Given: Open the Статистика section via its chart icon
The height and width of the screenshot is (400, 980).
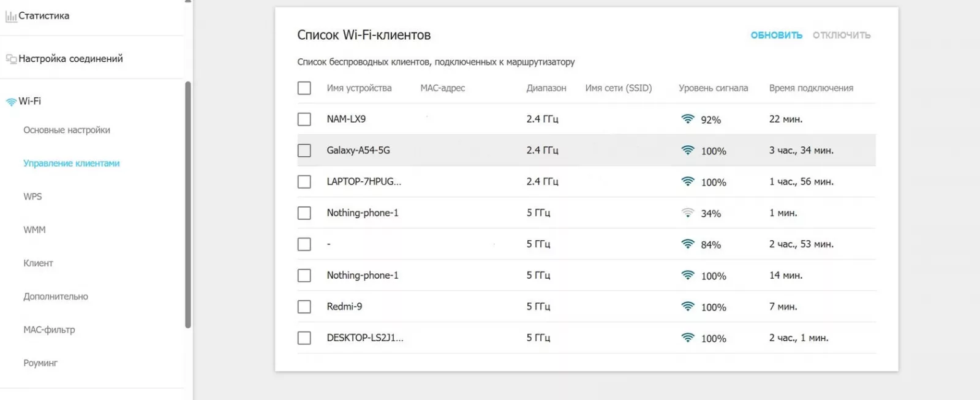Looking at the screenshot, I should pyautogui.click(x=11, y=17).
